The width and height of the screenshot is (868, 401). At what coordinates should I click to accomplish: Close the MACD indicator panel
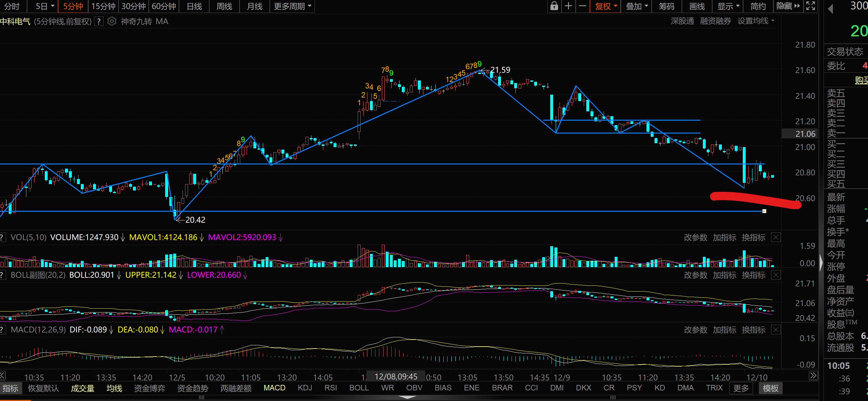point(776,330)
